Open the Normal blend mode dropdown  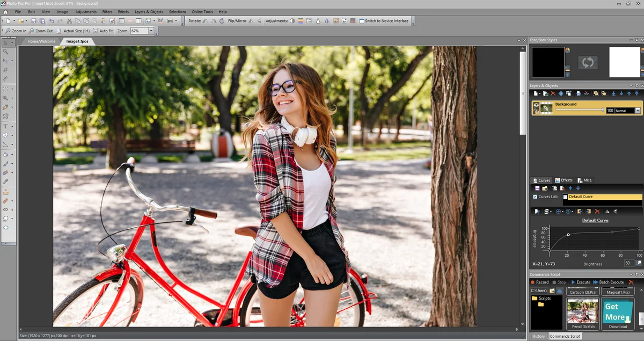[x=638, y=111]
